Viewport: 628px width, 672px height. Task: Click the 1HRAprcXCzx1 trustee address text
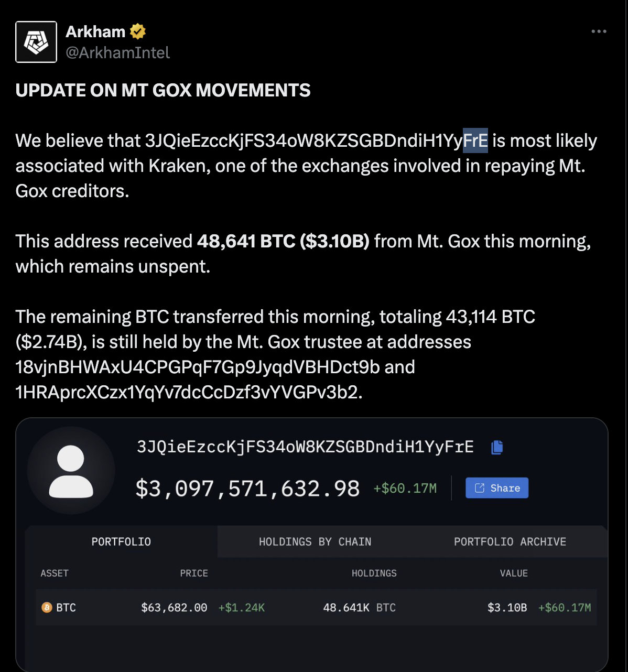188,392
